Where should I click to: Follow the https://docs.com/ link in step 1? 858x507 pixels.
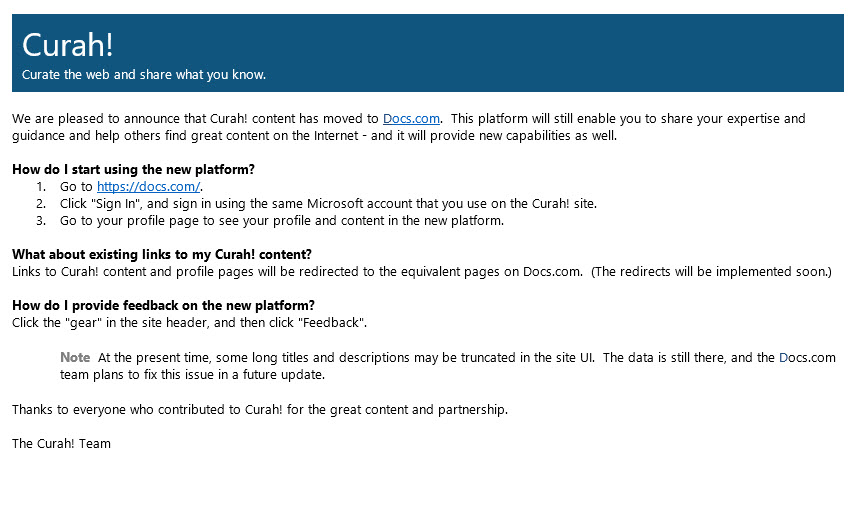point(149,187)
